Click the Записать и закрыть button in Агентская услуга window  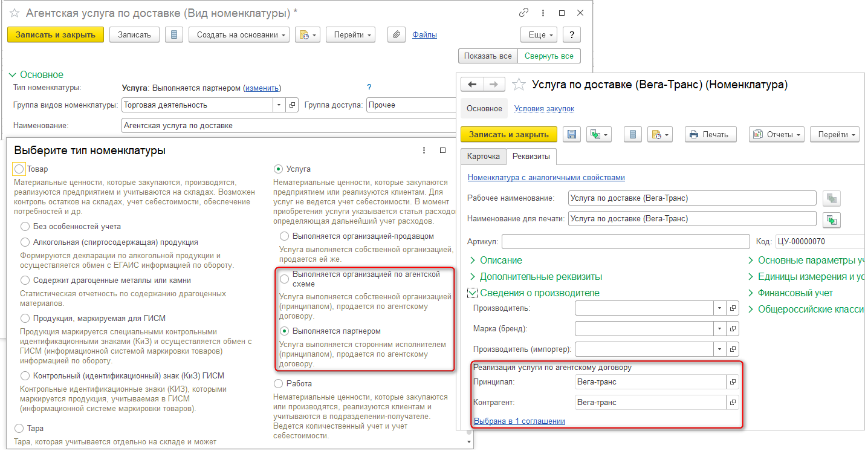pyautogui.click(x=56, y=35)
